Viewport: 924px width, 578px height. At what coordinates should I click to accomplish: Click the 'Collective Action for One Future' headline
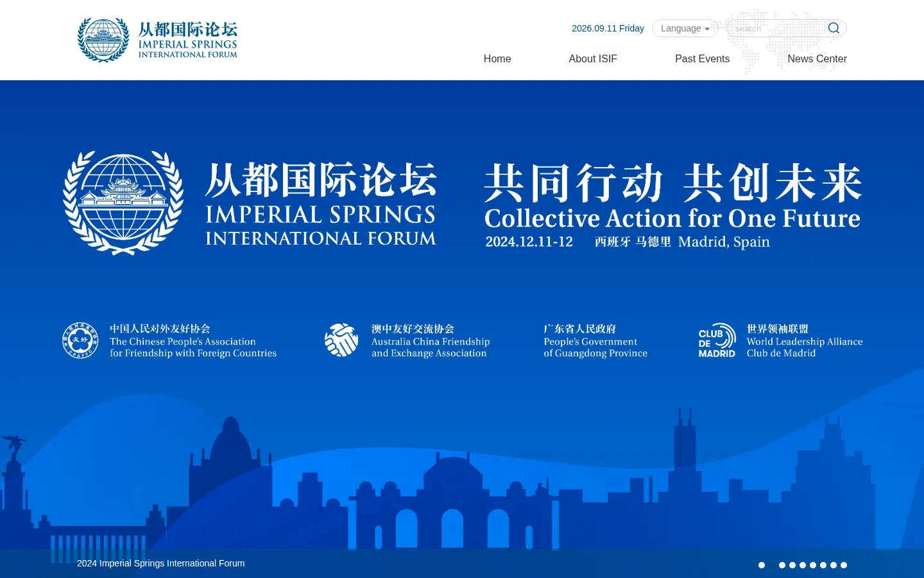click(x=672, y=218)
